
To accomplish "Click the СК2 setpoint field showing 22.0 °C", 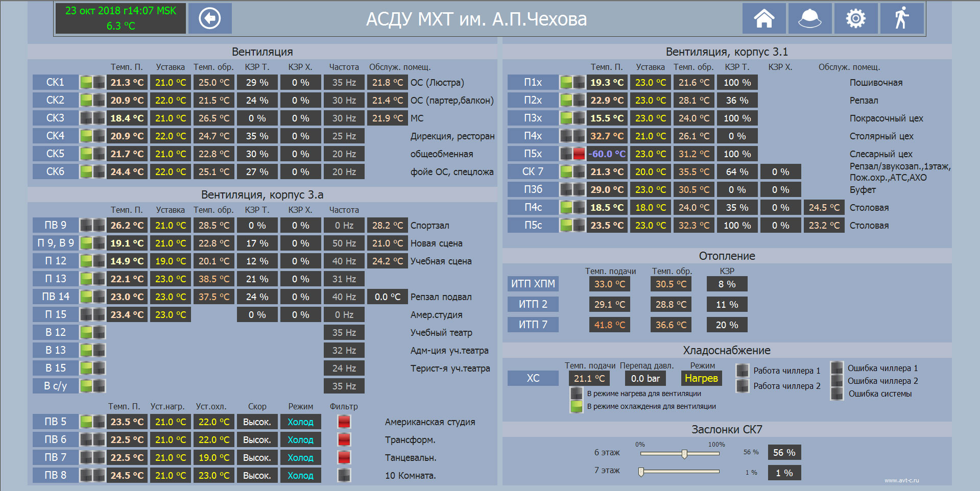I will pyautogui.click(x=171, y=100).
